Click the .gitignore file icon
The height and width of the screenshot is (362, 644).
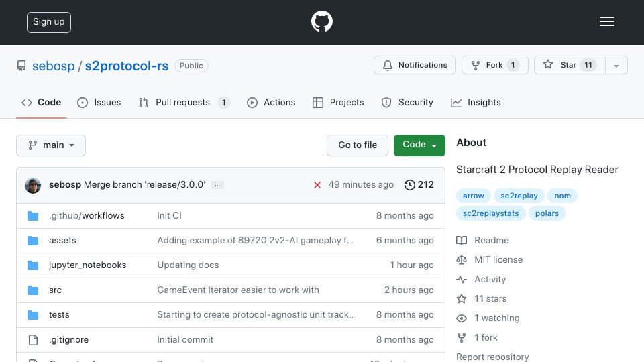click(x=33, y=340)
